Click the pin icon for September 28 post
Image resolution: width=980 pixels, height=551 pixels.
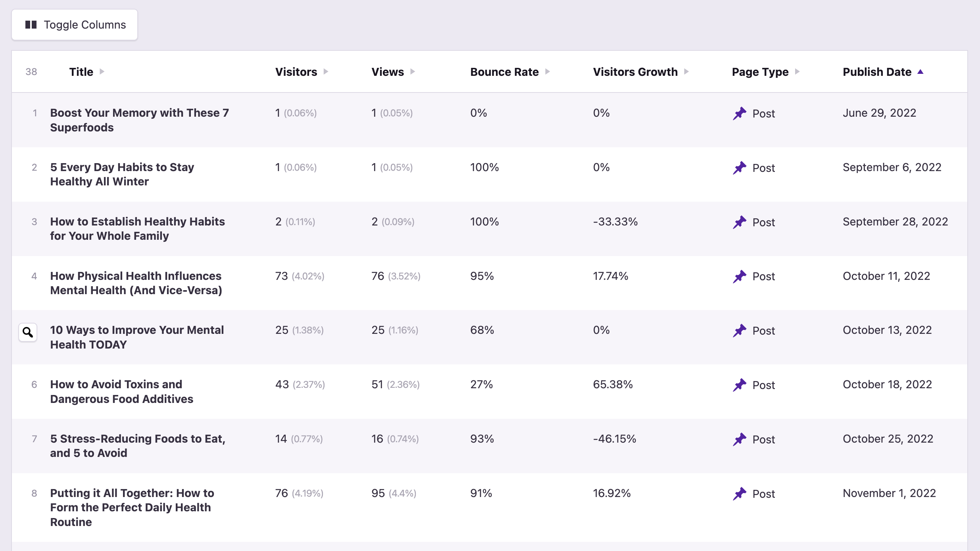click(740, 222)
